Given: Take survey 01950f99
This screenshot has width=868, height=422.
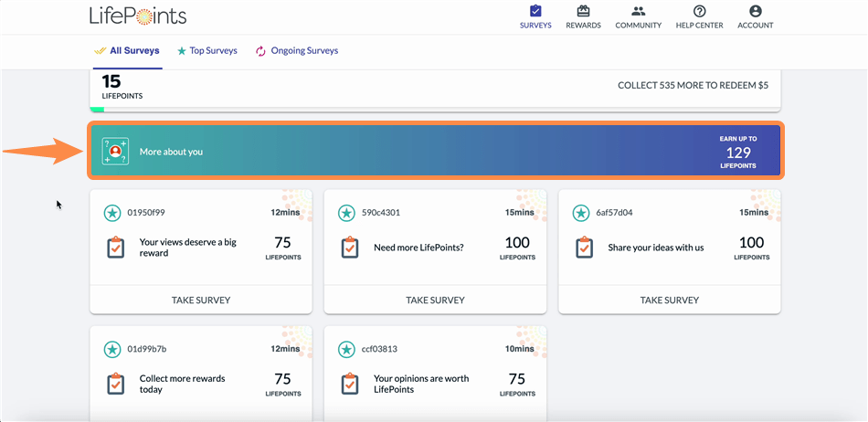Looking at the screenshot, I should point(201,300).
